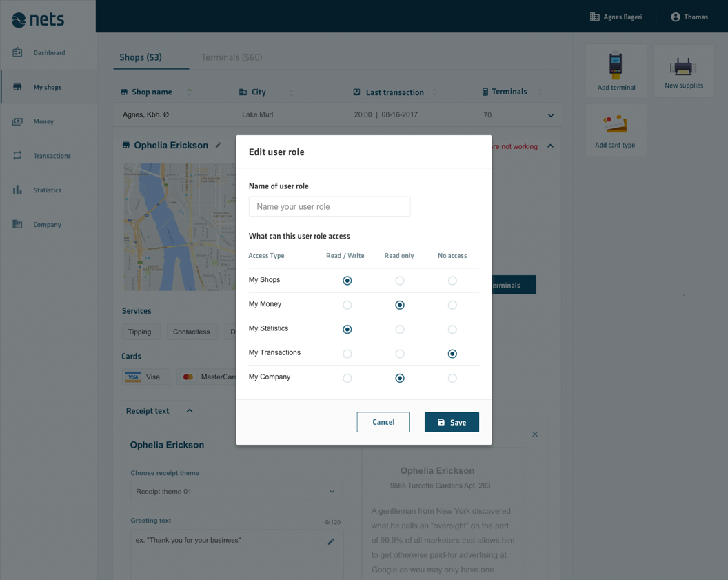The image size is (728, 580).
Task: Set My Company to No access
Action: (x=452, y=378)
